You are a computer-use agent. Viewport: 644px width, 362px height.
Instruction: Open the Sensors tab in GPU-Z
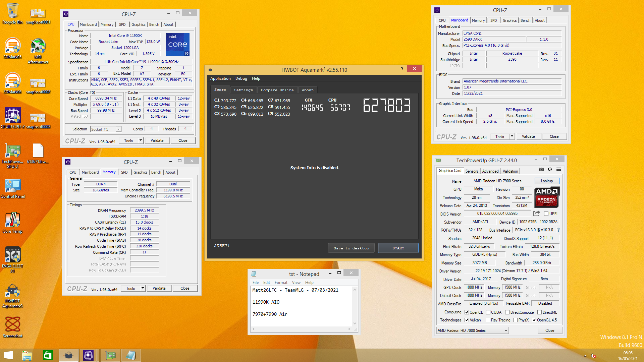[x=472, y=171]
